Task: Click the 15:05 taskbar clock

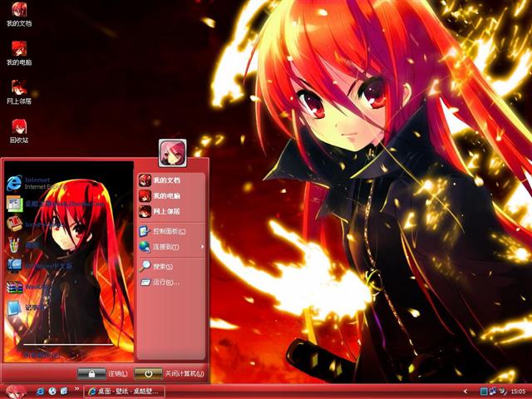Action: [518, 392]
